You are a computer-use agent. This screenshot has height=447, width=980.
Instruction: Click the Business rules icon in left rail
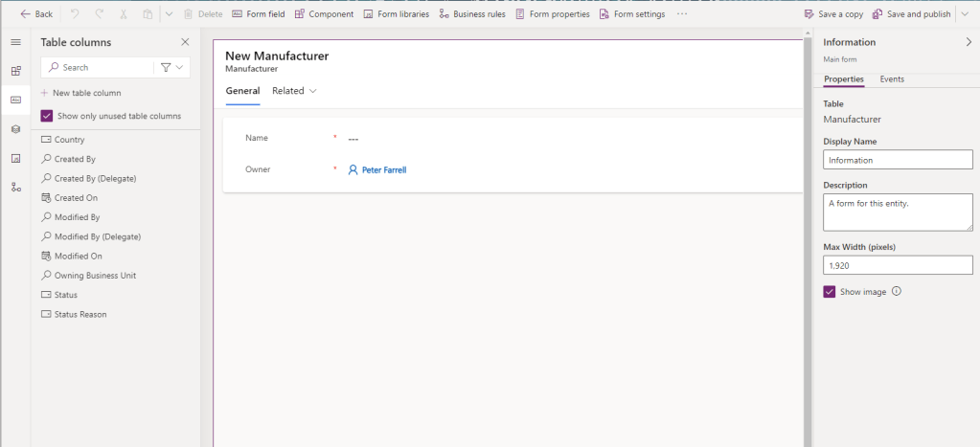pos(15,187)
